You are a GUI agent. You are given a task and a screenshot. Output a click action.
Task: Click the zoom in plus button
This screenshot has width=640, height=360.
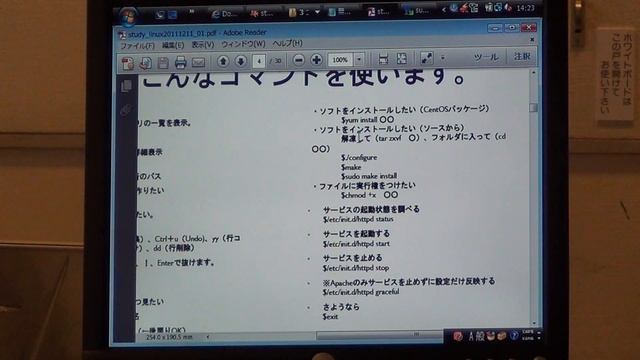point(316,60)
